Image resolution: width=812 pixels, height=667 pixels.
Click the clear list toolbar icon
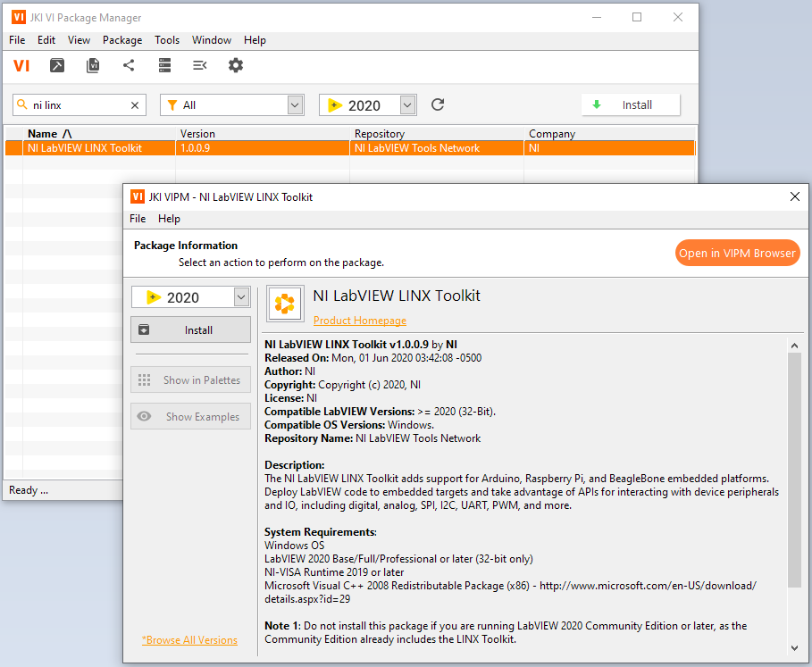click(x=200, y=65)
